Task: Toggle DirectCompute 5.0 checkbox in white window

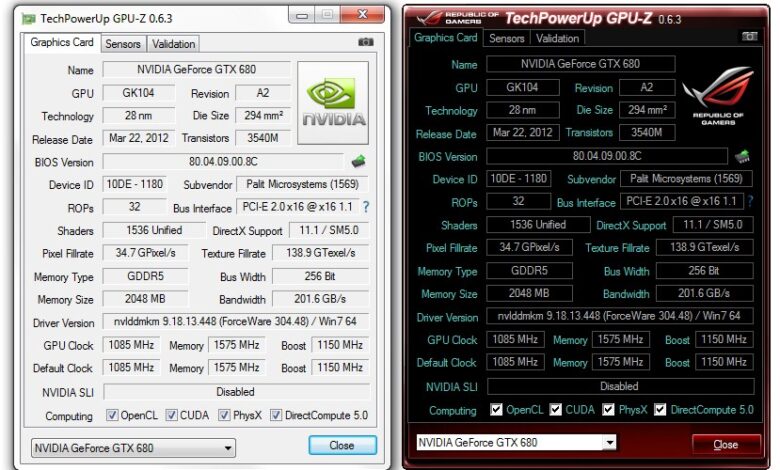Action: pyautogui.click(x=276, y=415)
